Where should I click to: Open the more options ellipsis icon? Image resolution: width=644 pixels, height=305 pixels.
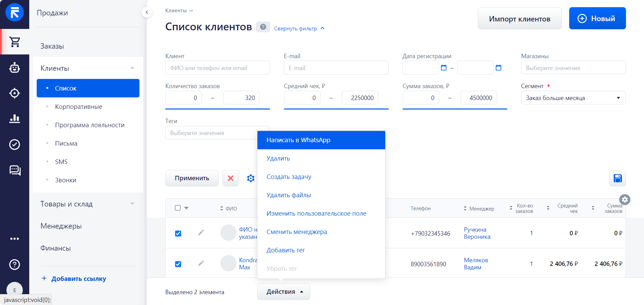pos(15,239)
